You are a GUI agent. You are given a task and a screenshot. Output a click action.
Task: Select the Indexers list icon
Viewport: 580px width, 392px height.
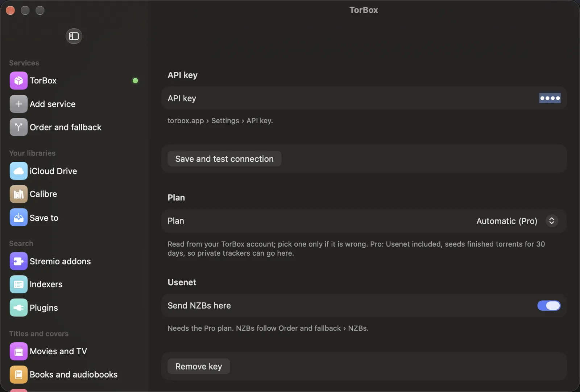pos(18,284)
